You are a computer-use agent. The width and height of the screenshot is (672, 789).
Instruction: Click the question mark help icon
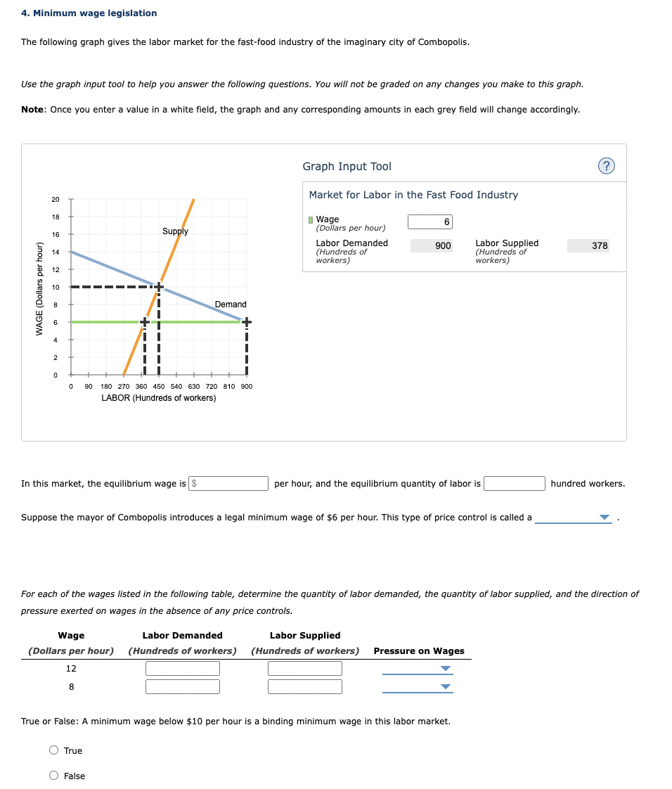[606, 165]
